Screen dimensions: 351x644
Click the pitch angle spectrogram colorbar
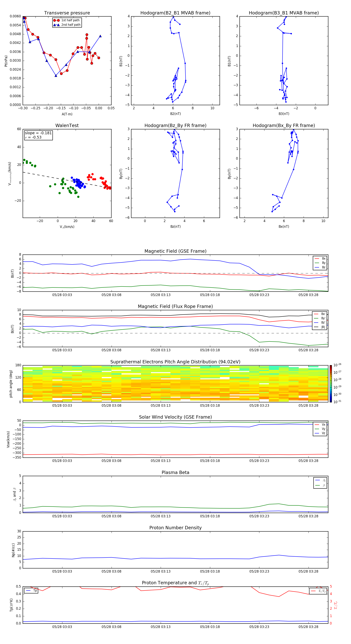331,383
